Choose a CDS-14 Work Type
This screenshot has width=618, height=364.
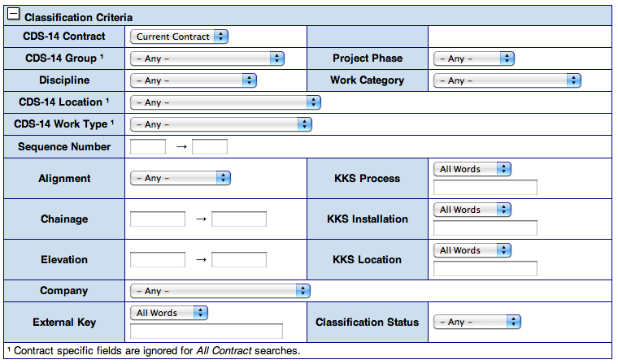click(220, 124)
